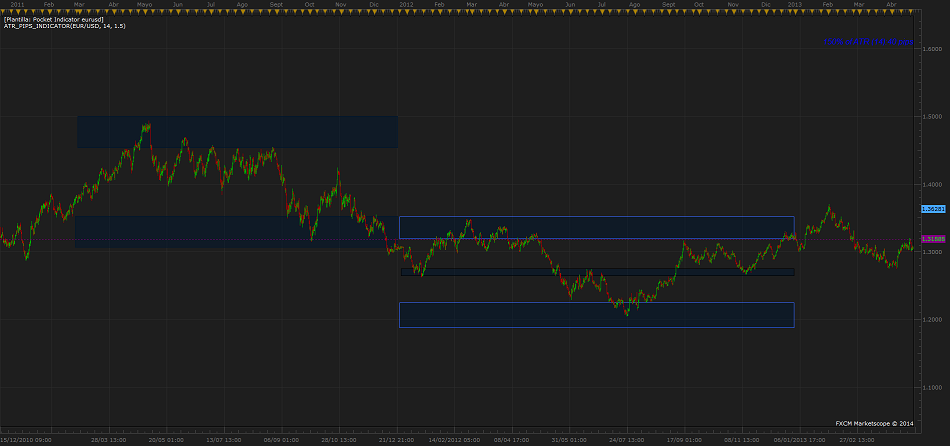Screen dimensions: 950x446
Task: Click the blue '150% of ATR' text
Action: point(869,42)
